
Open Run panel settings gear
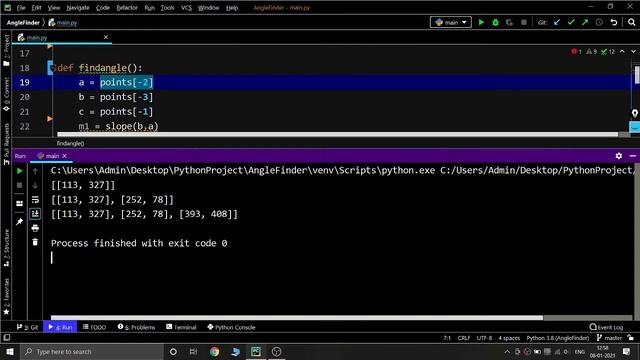[x=619, y=156]
